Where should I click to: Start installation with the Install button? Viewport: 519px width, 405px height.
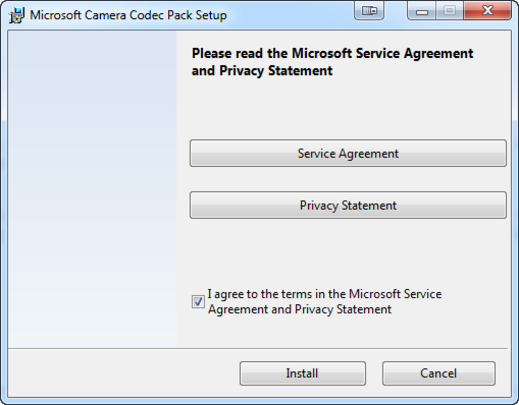[303, 373]
